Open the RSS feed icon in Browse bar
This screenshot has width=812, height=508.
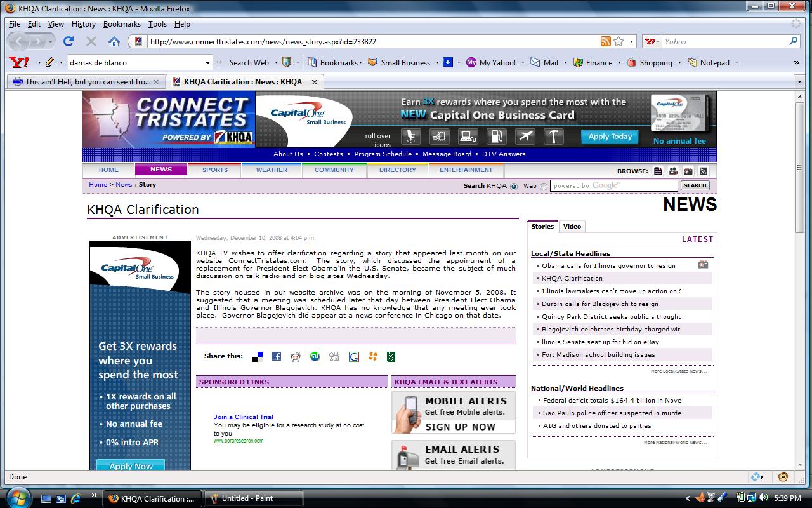point(703,171)
